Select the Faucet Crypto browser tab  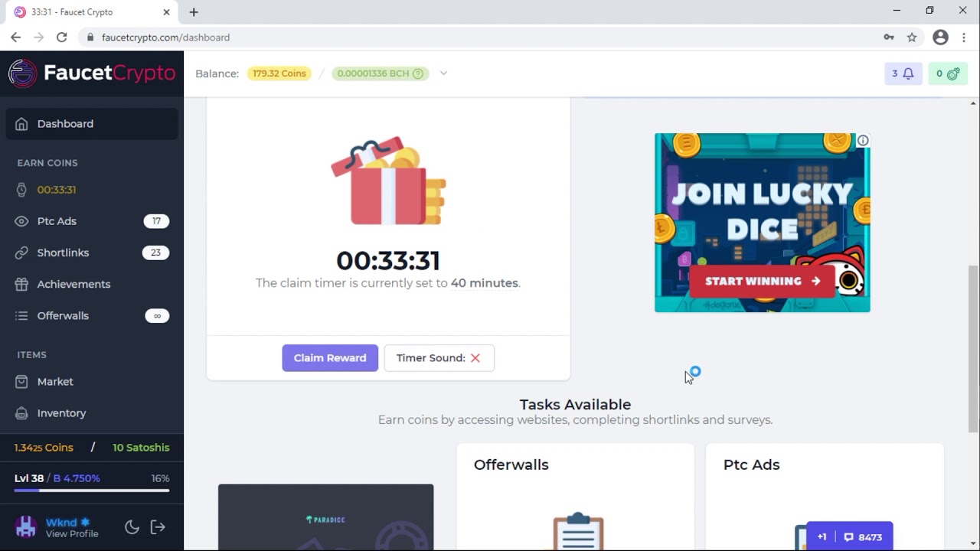tap(92, 12)
